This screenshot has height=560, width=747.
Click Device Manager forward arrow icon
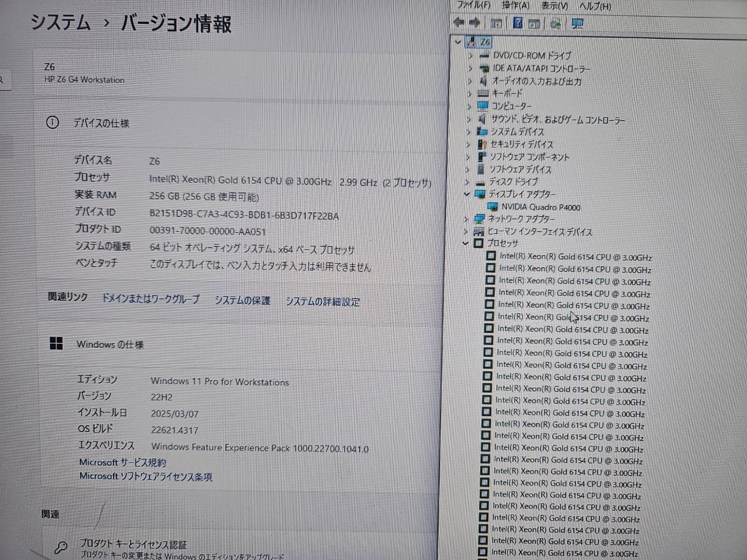coord(474,22)
